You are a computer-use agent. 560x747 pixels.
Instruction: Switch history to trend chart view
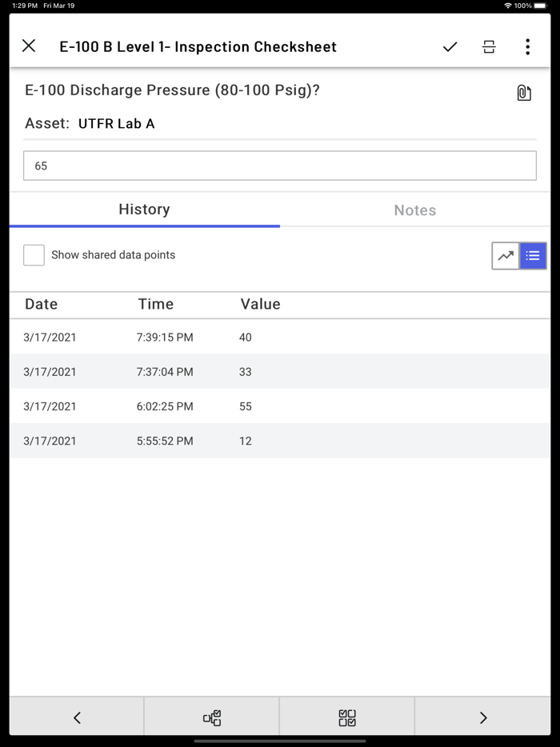point(506,256)
